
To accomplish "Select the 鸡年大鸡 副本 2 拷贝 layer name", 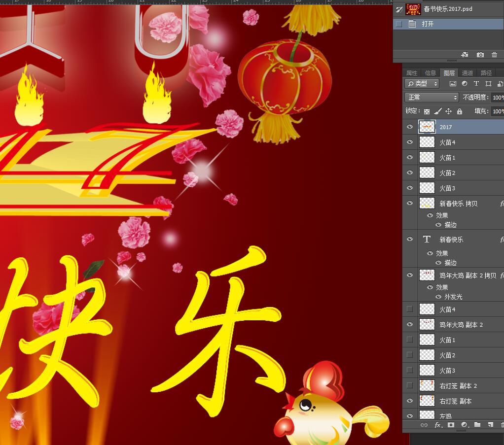I will pos(468,275).
